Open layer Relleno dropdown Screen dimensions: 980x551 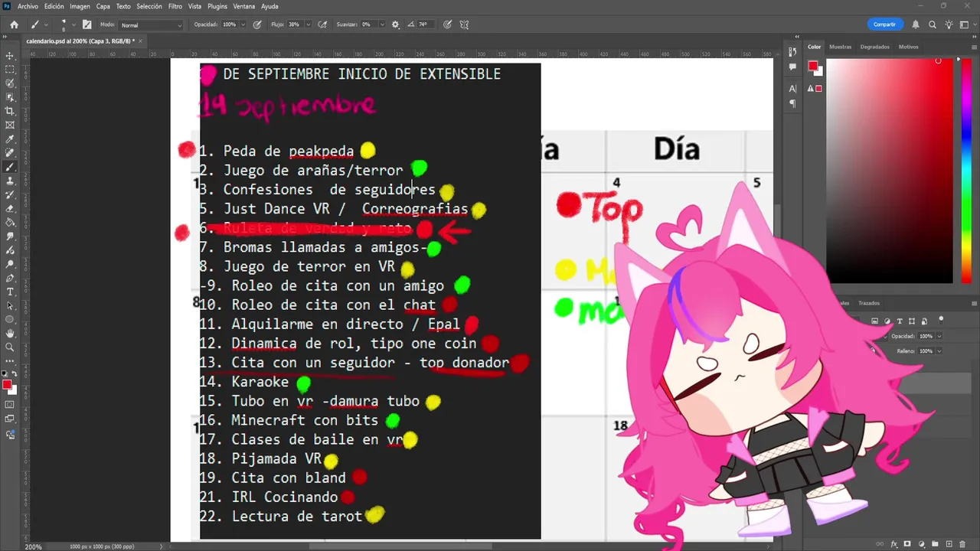[939, 351]
